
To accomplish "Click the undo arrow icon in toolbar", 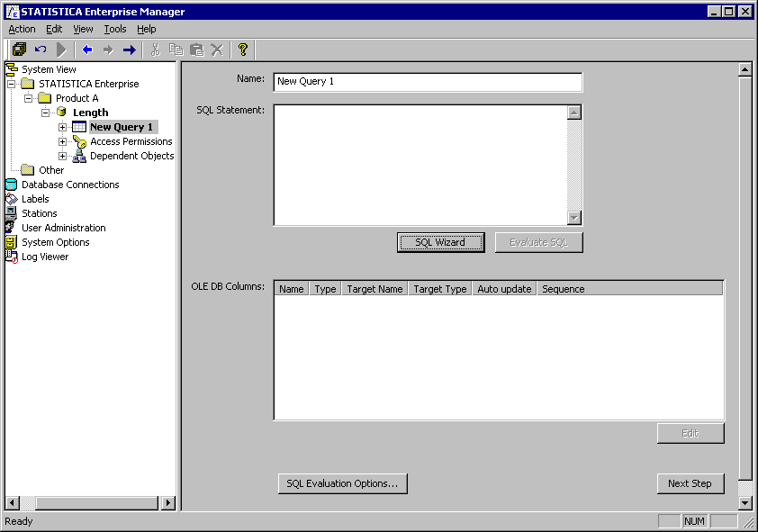I will [x=41, y=50].
